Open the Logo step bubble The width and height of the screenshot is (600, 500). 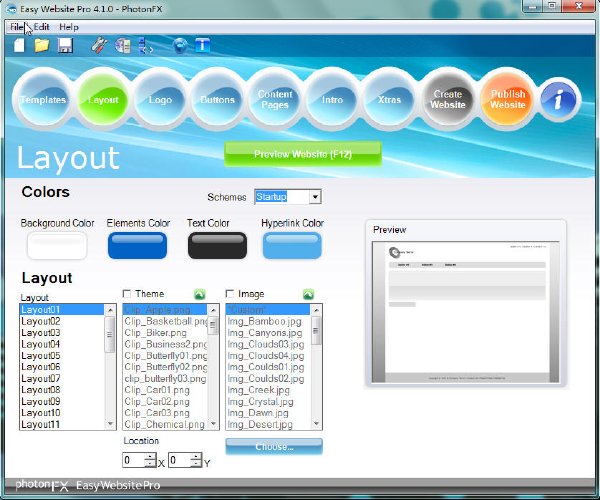(x=160, y=99)
